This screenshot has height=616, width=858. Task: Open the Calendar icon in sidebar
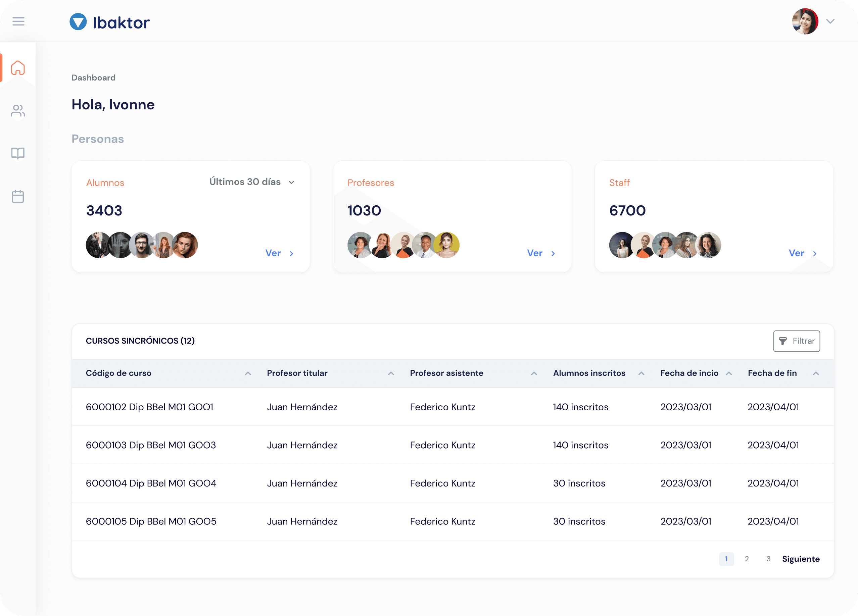click(x=18, y=197)
